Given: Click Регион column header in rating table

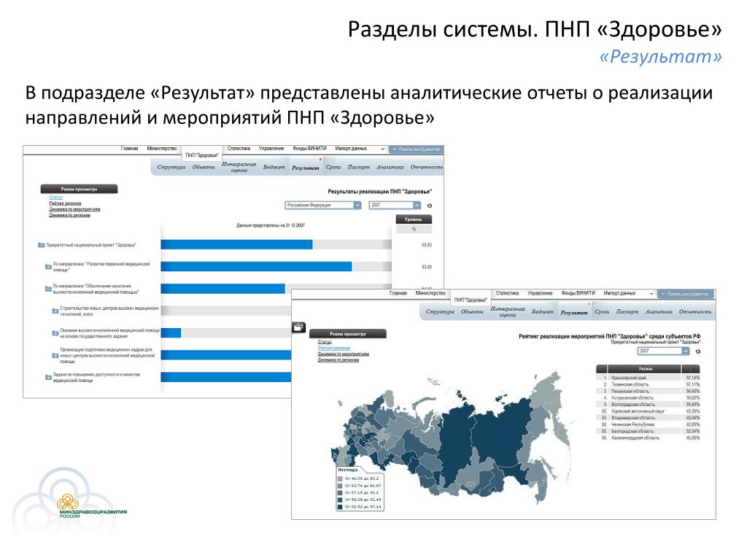Looking at the screenshot, I should (x=646, y=369).
